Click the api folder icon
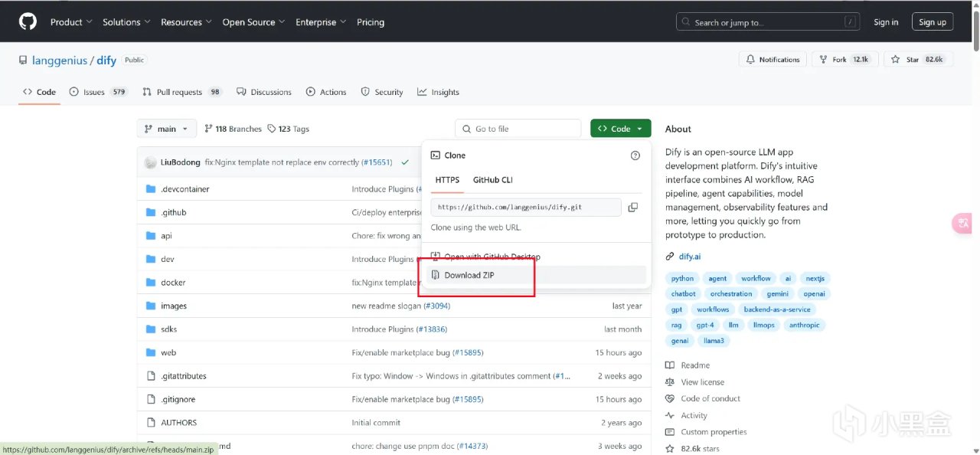Image resolution: width=980 pixels, height=455 pixels. 151,236
